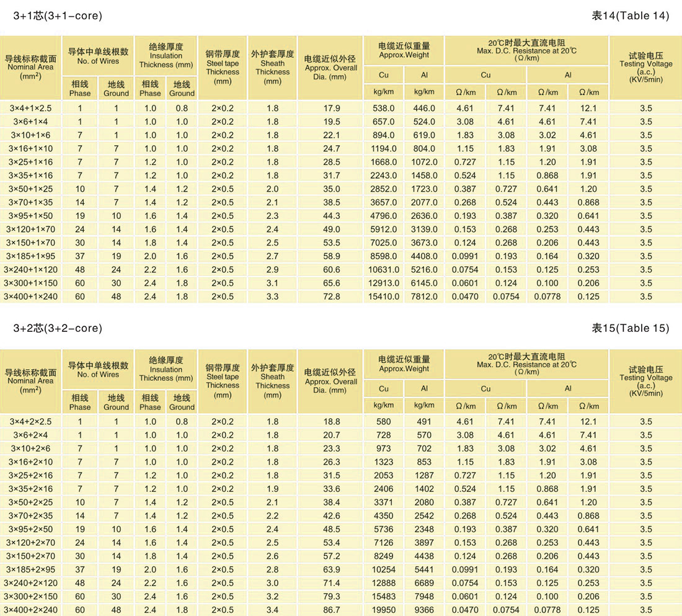Select the Cu weight value "2243.0"

point(384,176)
